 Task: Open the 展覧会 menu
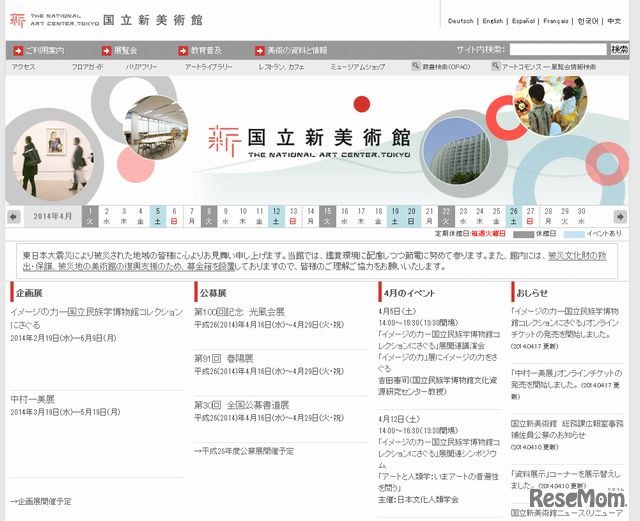(x=125, y=51)
